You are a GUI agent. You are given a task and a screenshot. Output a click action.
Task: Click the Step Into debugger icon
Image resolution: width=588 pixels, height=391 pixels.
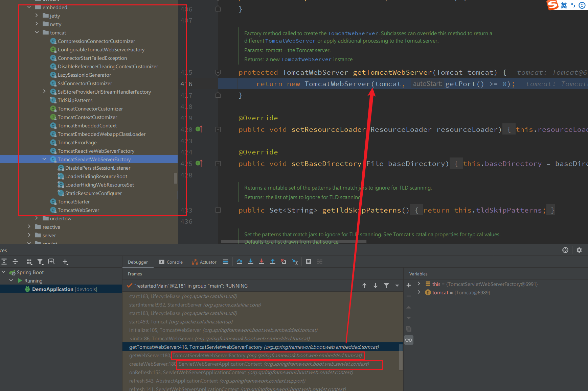point(251,262)
